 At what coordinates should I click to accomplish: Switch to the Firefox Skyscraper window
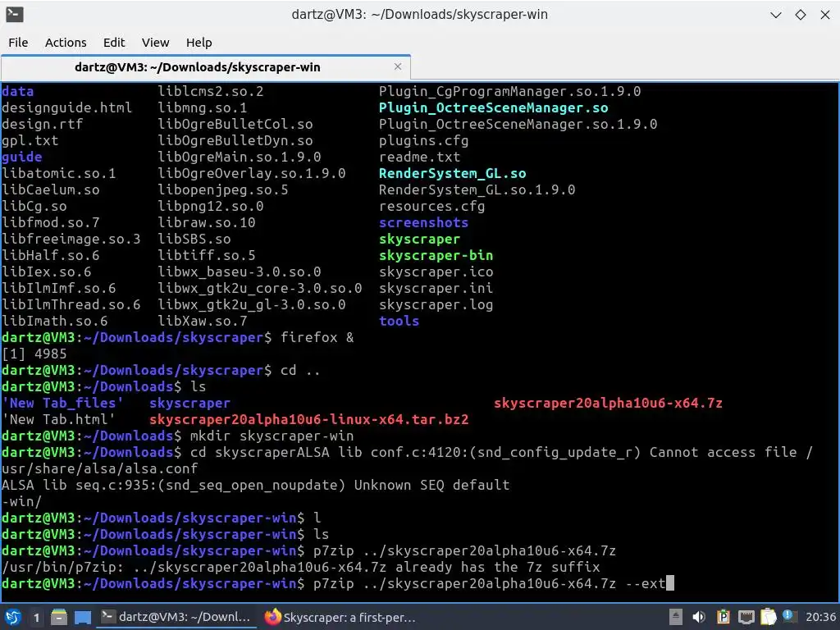tap(340, 617)
